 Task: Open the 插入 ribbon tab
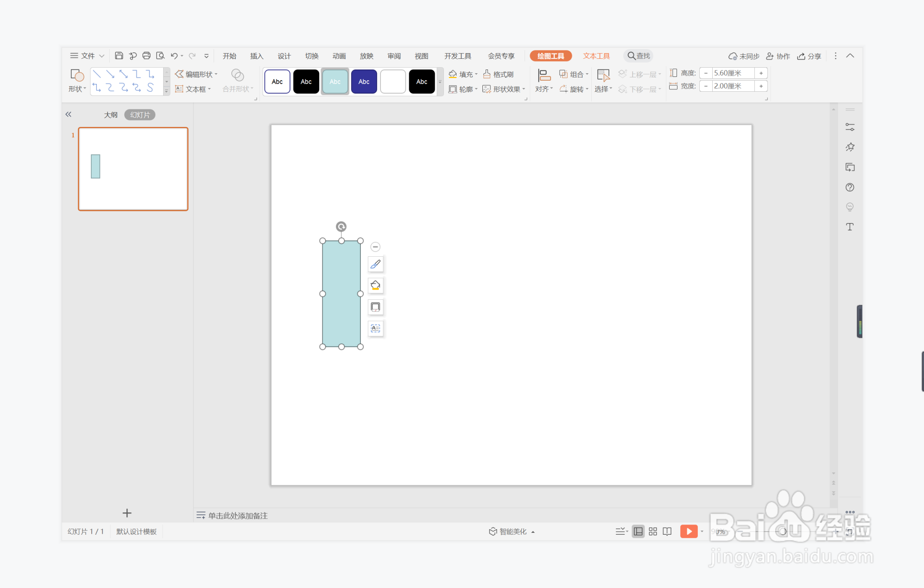257,56
